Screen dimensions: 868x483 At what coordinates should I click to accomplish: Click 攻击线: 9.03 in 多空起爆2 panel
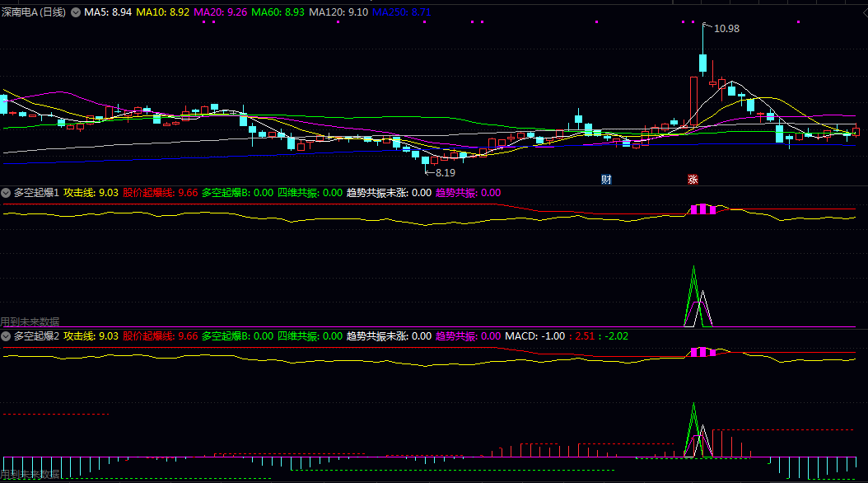(x=91, y=336)
